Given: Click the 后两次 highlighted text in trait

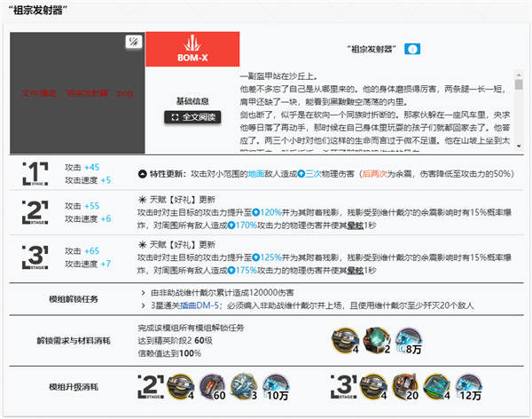Looking at the screenshot, I should pos(374,174).
